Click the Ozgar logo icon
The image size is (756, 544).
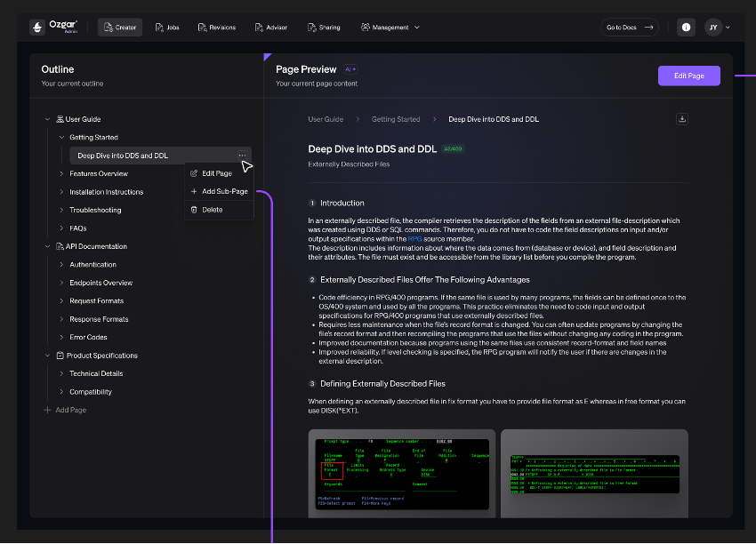coord(37,28)
